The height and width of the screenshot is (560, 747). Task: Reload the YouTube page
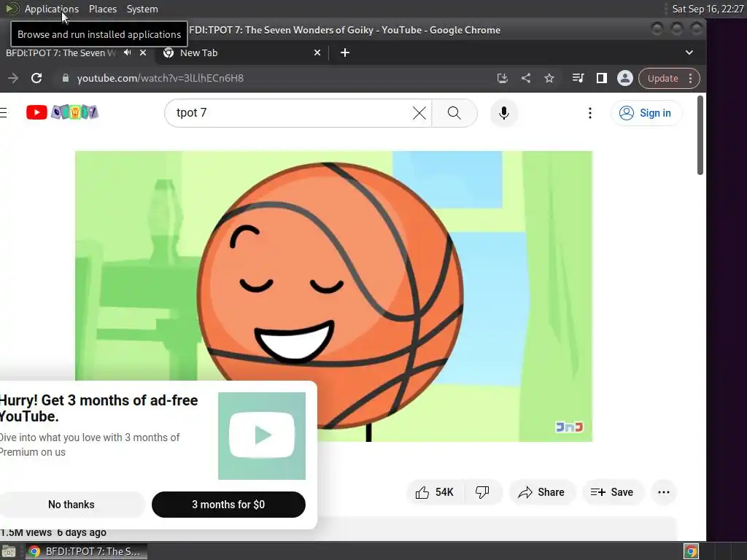(36, 78)
